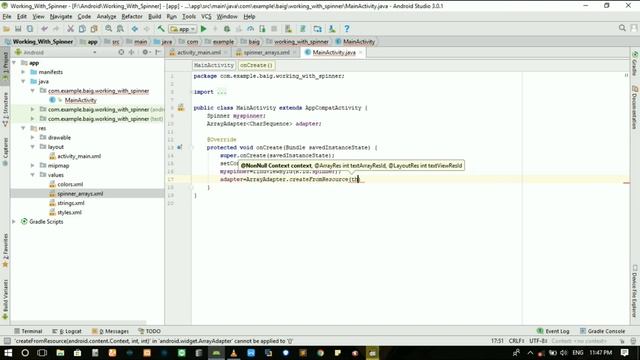Open the TODO tool window
640x360 pixels.
coord(149,331)
